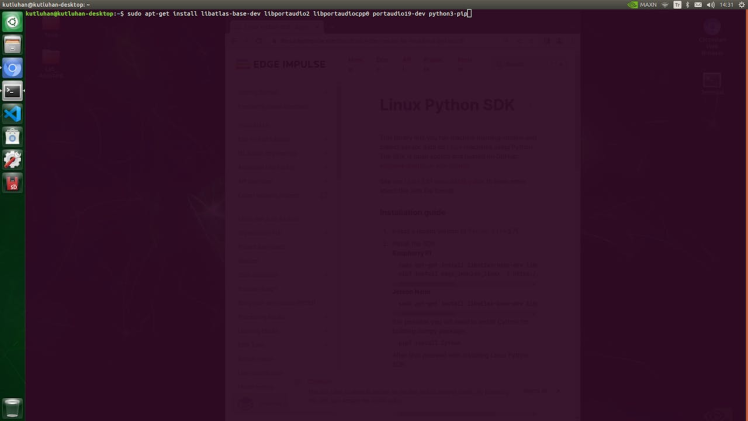Screen dimensions: 748x421
Task: Click the terminal prompt kutluhan@kutluhan-desktop
Action: (x=71, y=14)
